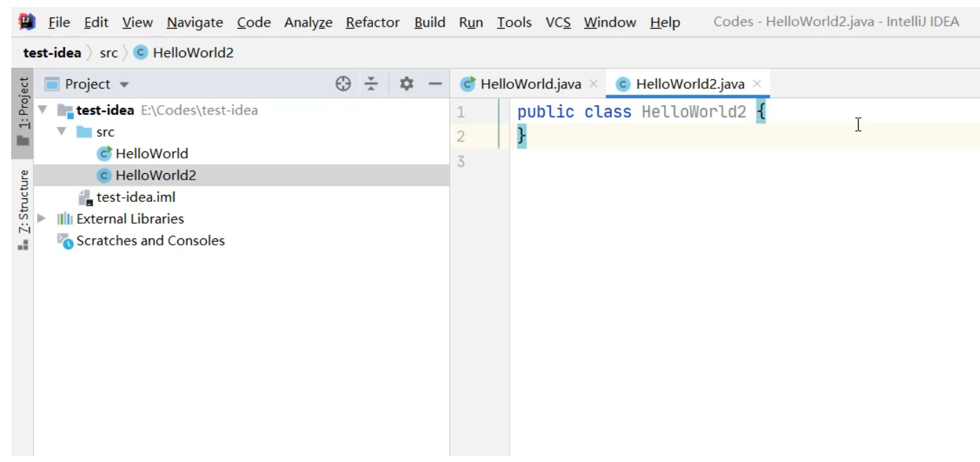Collapse the test-idea root node
Image resolution: width=980 pixels, height=462 pixels.
click(43, 110)
